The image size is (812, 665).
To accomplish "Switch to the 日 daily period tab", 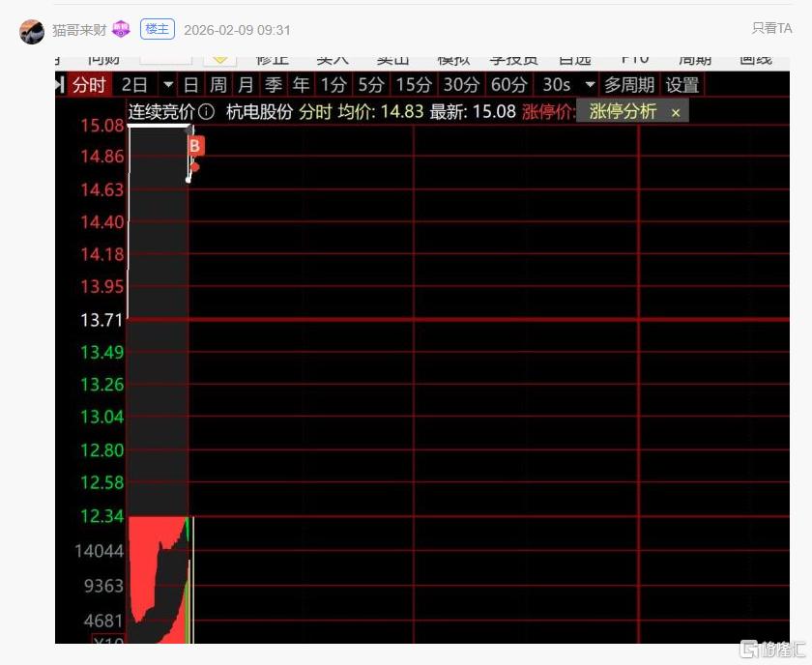I will pos(191,85).
